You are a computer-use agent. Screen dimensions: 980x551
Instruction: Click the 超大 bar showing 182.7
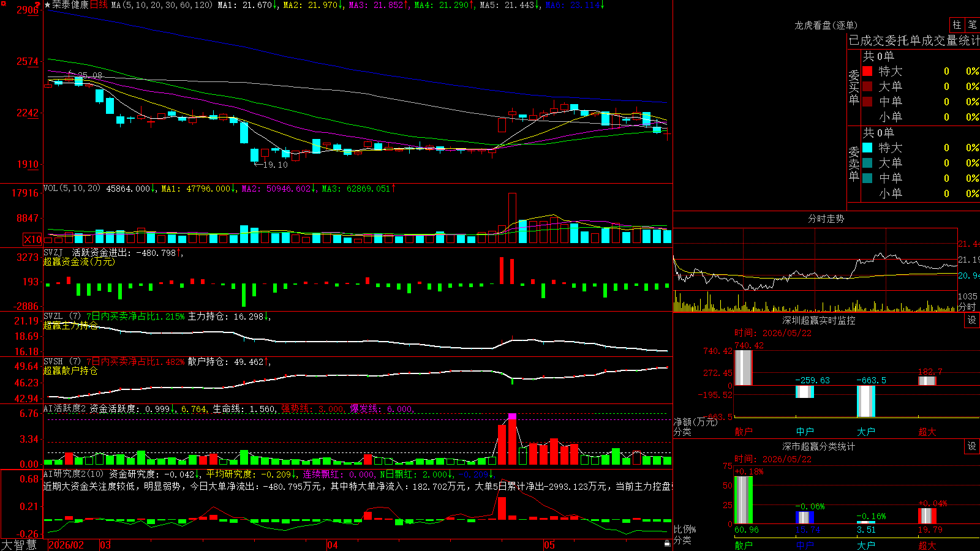click(x=927, y=381)
